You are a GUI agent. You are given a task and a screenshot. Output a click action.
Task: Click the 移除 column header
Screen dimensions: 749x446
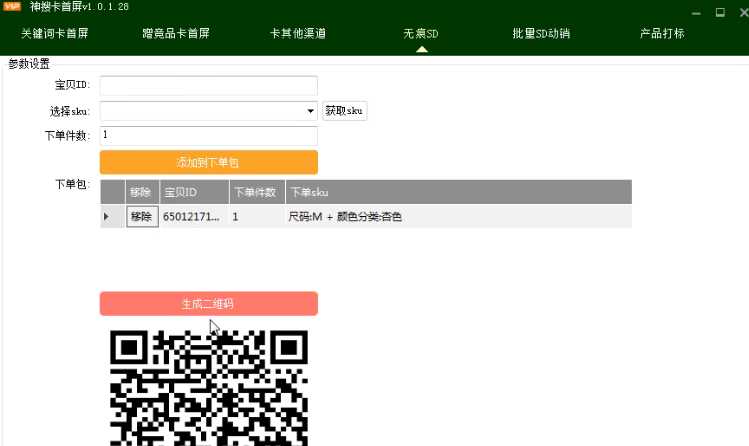(142, 192)
